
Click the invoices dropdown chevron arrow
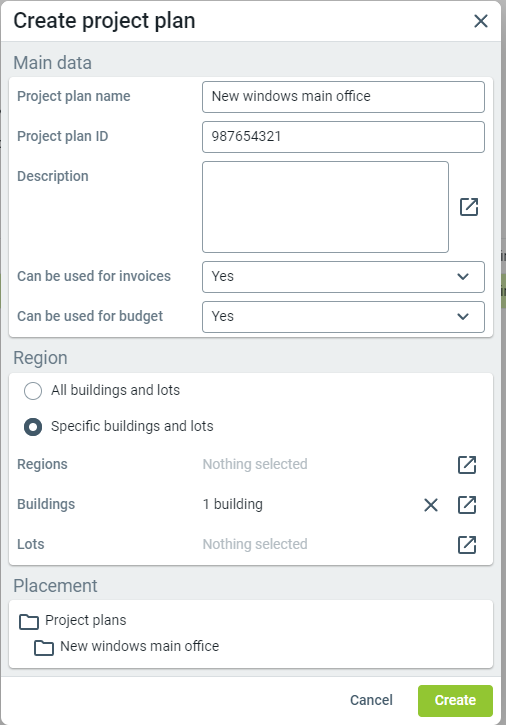click(463, 276)
